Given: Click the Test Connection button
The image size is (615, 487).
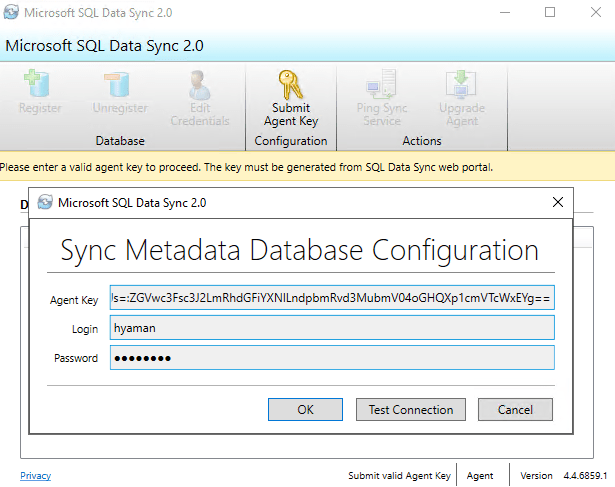Looking at the screenshot, I should (x=411, y=409).
